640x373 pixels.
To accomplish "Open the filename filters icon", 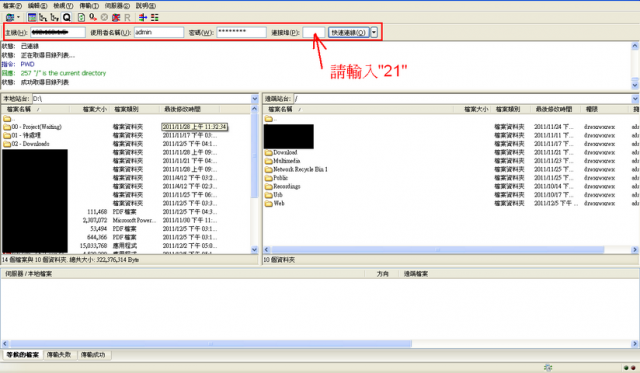I will click(x=142, y=18).
